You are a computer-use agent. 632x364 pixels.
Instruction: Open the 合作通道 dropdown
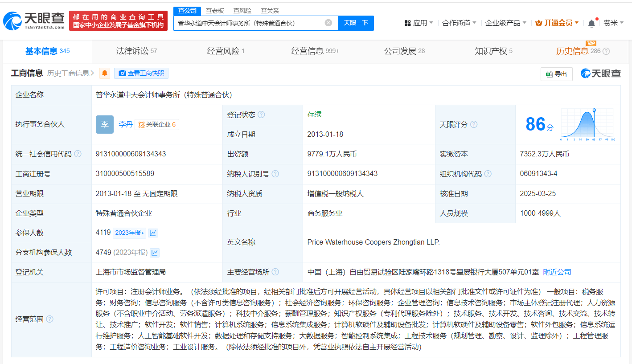point(459,23)
